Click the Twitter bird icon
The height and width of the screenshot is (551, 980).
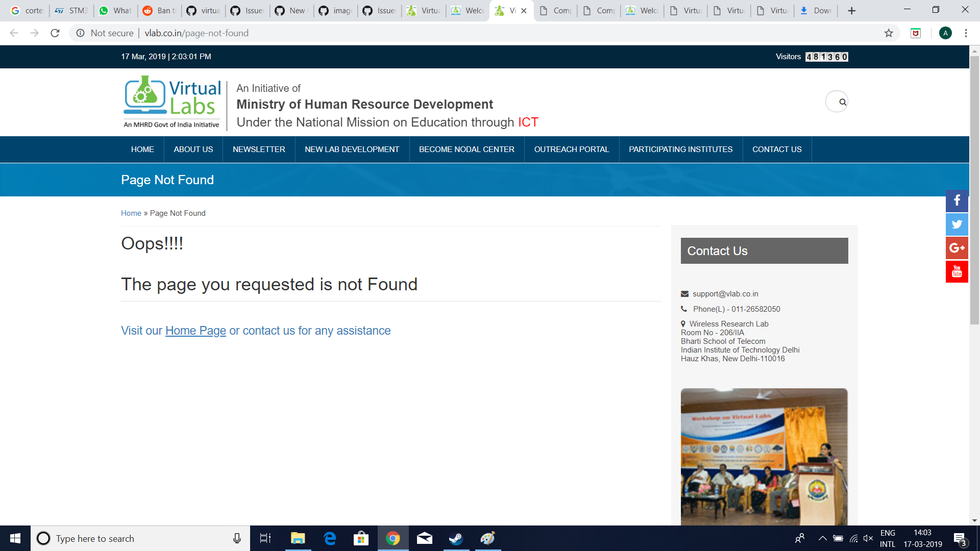957,224
